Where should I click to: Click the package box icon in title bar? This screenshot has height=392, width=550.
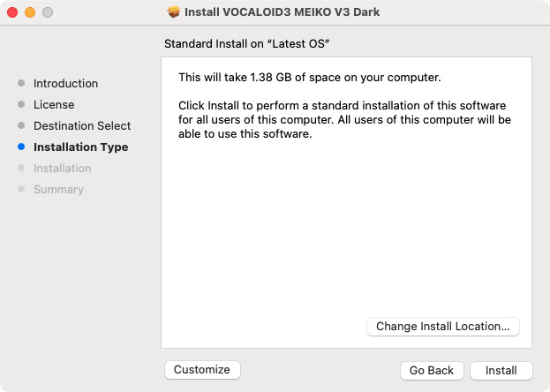coord(174,12)
